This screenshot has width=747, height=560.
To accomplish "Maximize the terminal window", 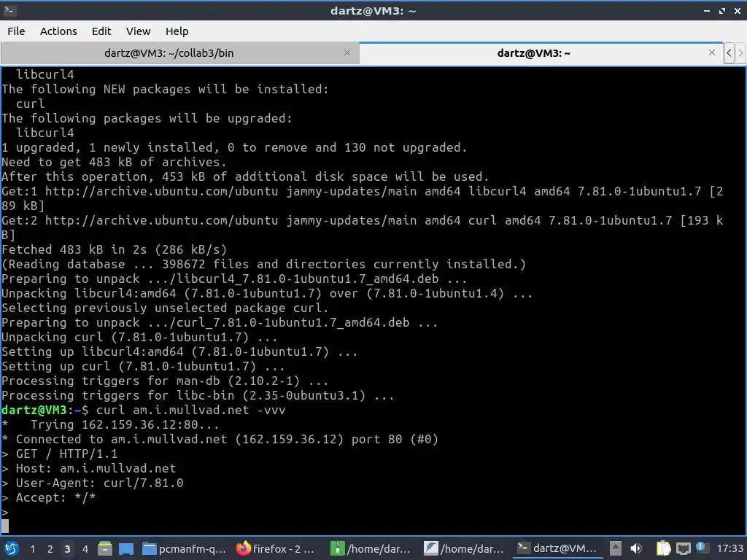I will pos(722,10).
